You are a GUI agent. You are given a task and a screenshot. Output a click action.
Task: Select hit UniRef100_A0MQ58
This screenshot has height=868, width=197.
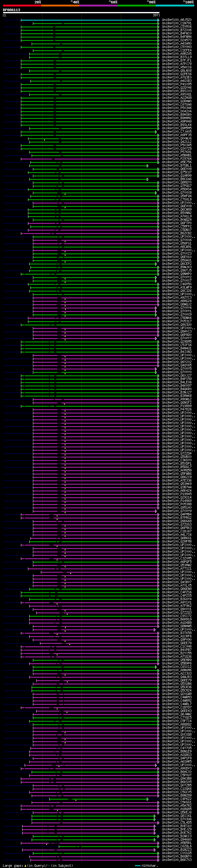177,470
